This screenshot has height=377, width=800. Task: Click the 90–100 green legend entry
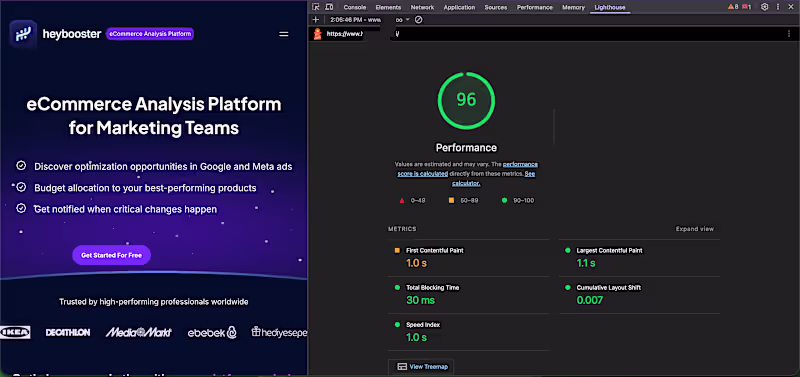coord(518,200)
